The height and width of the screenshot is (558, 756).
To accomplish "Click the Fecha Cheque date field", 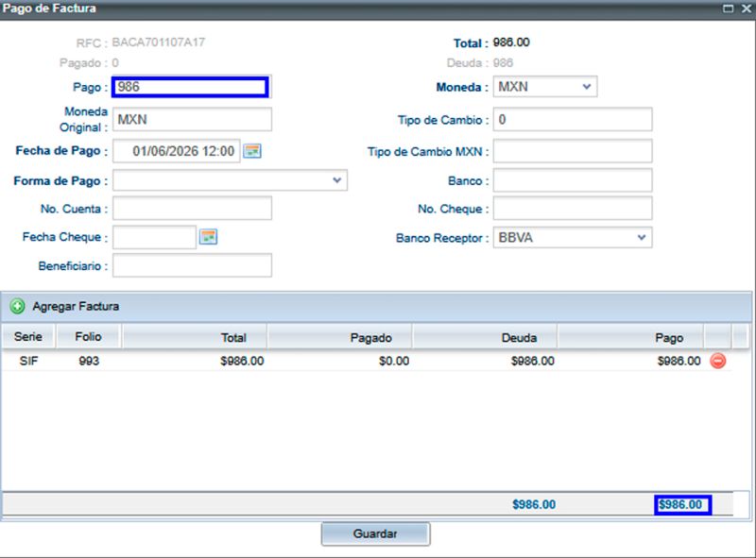I will (154, 237).
